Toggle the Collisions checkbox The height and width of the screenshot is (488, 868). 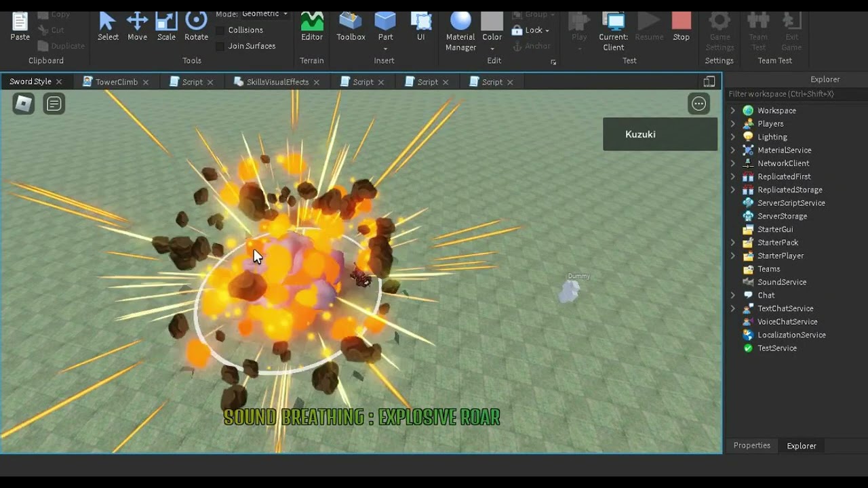coord(220,30)
